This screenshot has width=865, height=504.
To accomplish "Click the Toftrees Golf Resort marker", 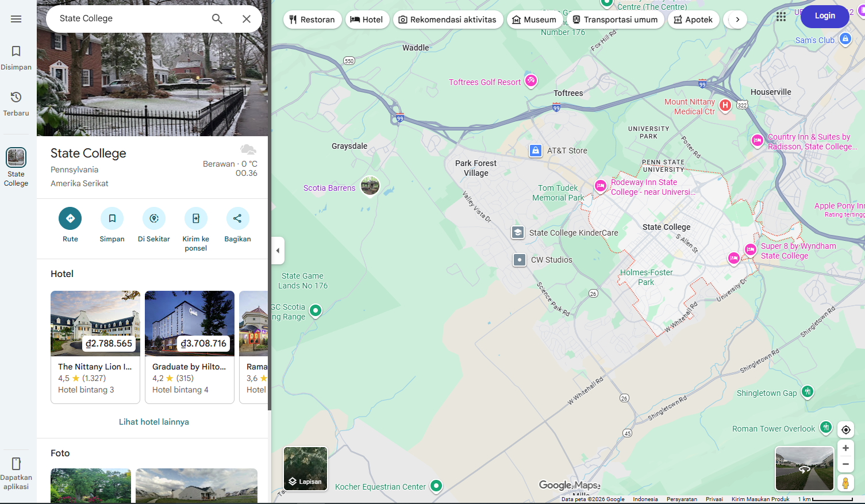I will (x=532, y=80).
